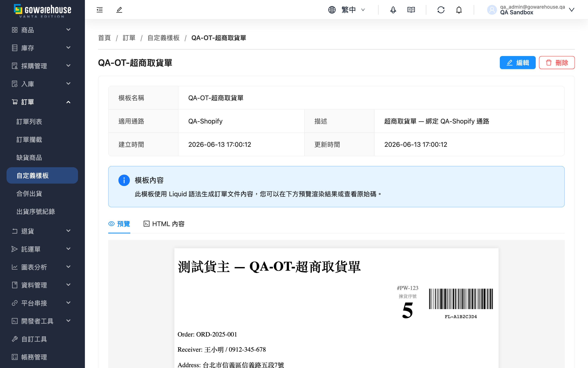Click the blue 編輯 button

[x=518, y=63]
